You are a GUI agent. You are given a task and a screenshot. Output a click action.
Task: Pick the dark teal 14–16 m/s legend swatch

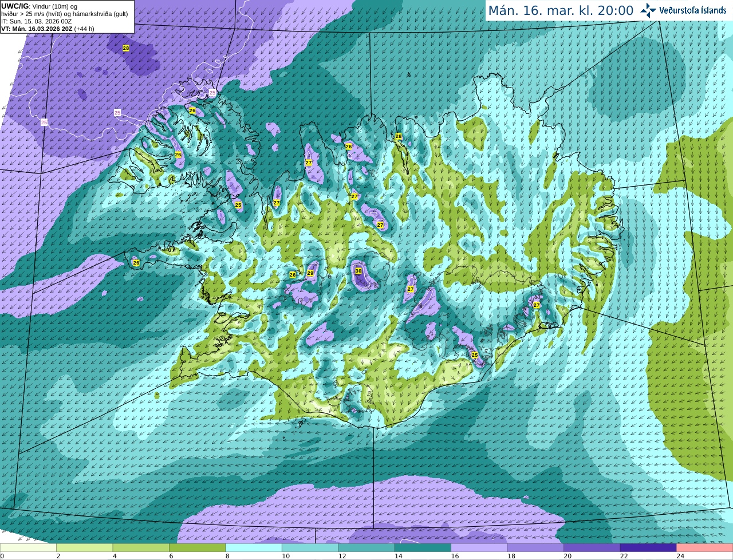point(423,547)
